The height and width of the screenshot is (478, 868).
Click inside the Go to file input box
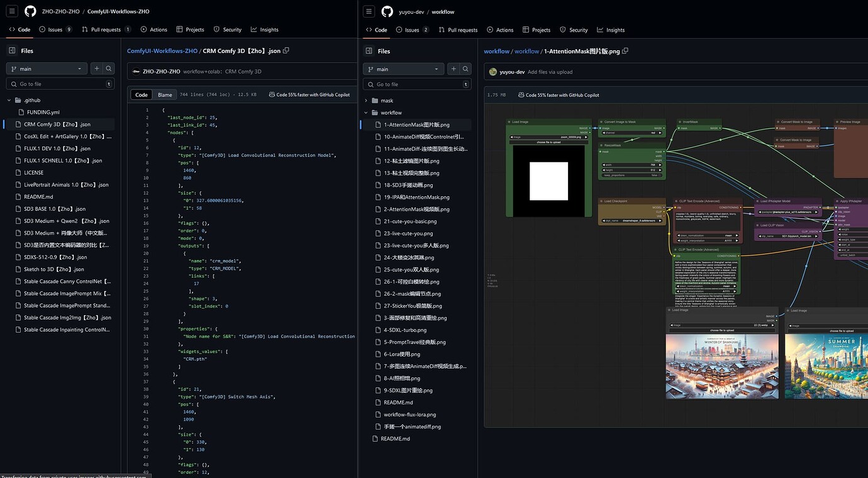coord(60,83)
